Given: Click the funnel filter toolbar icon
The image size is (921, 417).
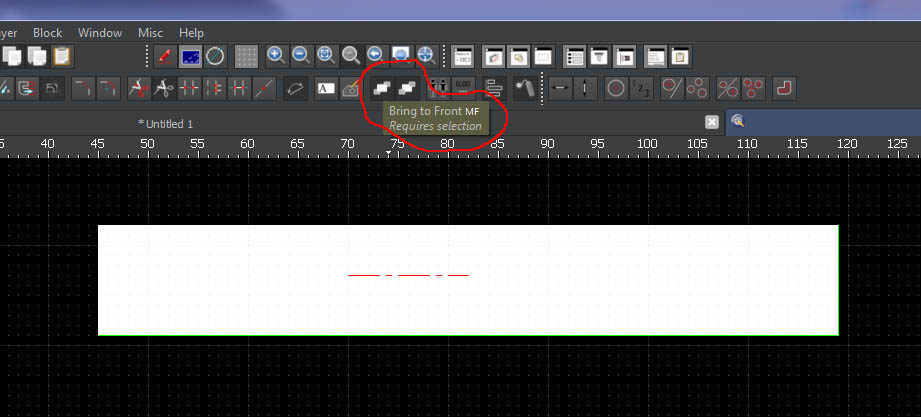Looking at the screenshot, I should 599,55.
